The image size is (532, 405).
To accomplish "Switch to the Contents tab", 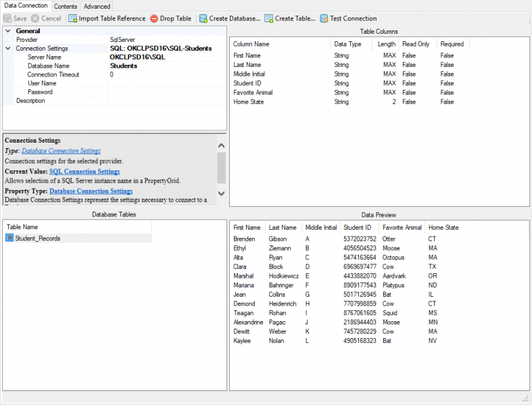I will (x=66, y=6).
